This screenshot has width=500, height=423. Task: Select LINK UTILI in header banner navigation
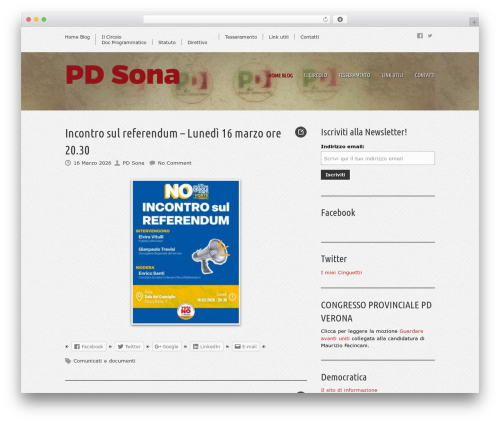tap(392, 75)
